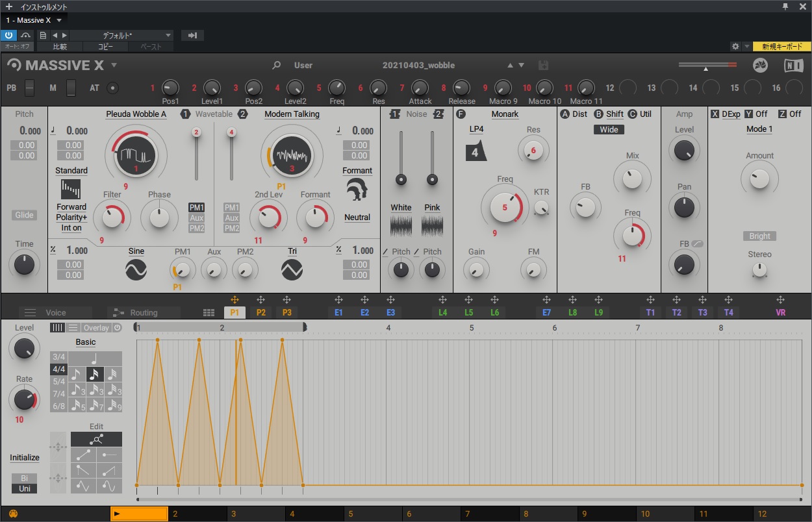Click the left arrow beside the デフォルト preset box
The image size is (812, 522).
(x=55, y=35)
